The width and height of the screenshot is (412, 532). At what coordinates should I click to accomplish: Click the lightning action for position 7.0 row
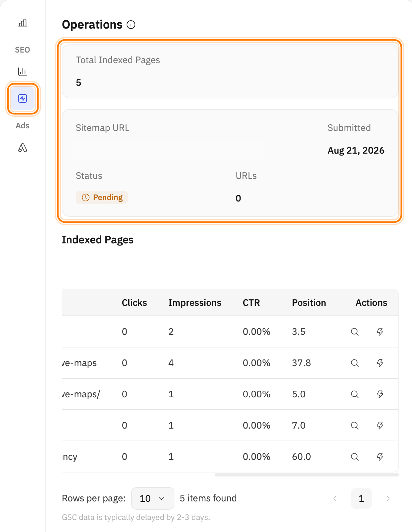[380, 425]
